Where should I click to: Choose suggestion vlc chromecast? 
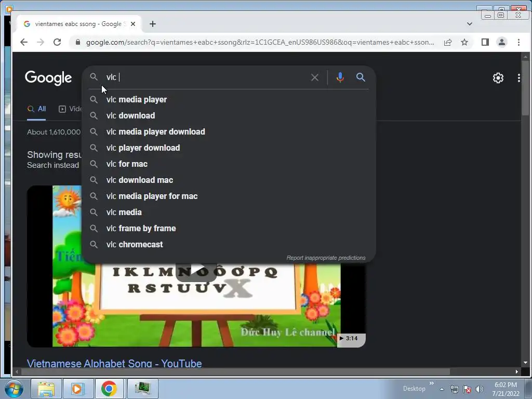[229, 245]
